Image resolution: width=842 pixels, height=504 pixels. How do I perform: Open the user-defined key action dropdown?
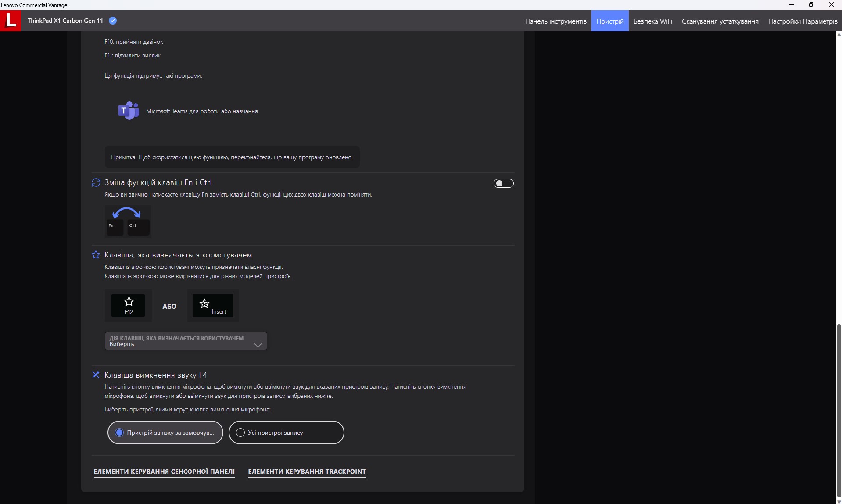(186, 341)
